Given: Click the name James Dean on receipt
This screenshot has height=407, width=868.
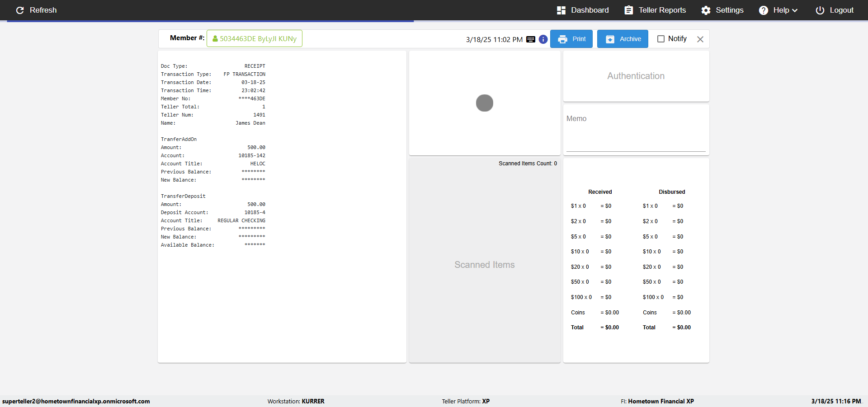Looking at the screenshot, I should point(250,123).
